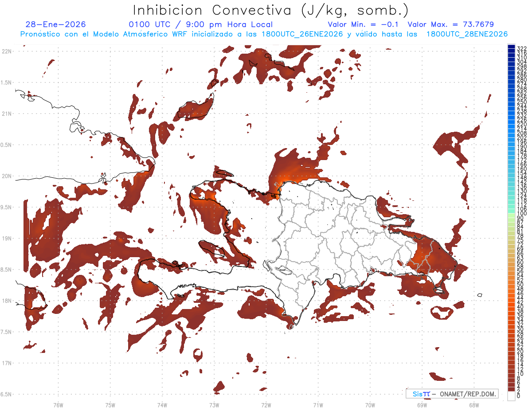Click the '17N' latitude label
Screen dimensions: 532x411
point(7,363)
